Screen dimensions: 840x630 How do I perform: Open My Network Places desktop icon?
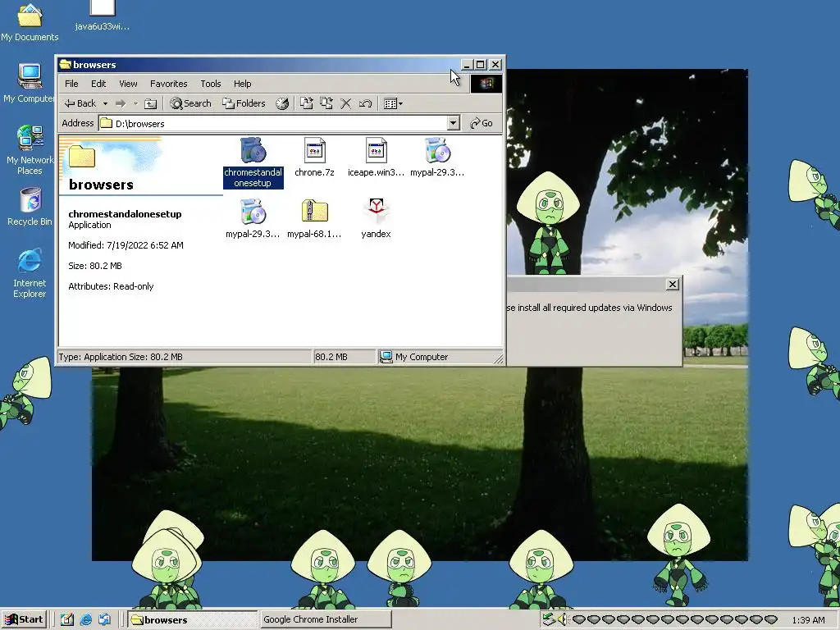(x=30, y=150)
